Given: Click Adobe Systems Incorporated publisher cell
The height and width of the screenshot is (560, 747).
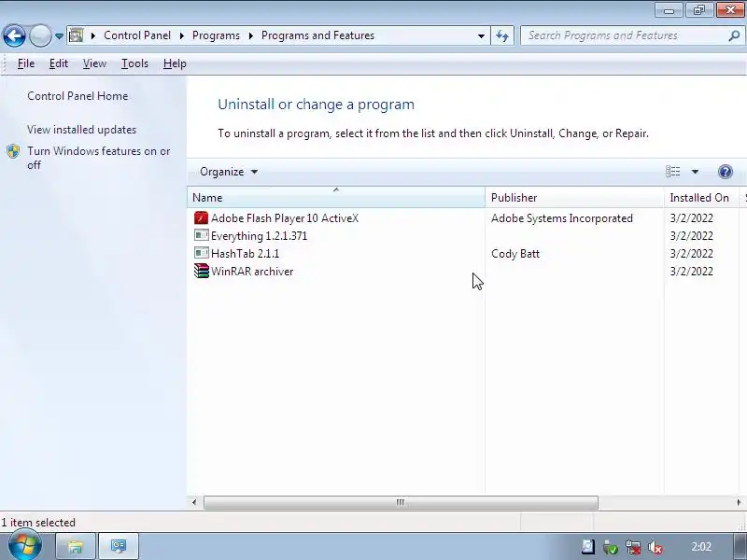Looking at the screenshot, I should pyautogui.click(x=562, y=218).
